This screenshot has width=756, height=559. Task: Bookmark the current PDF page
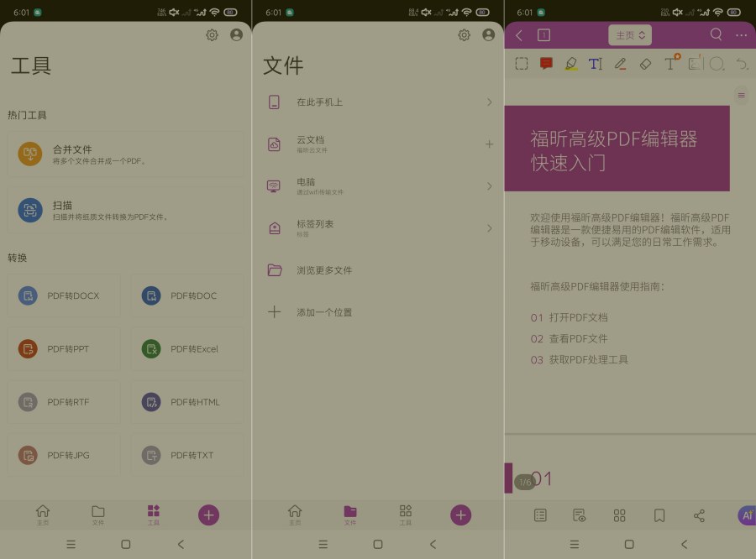click(659, 515)
